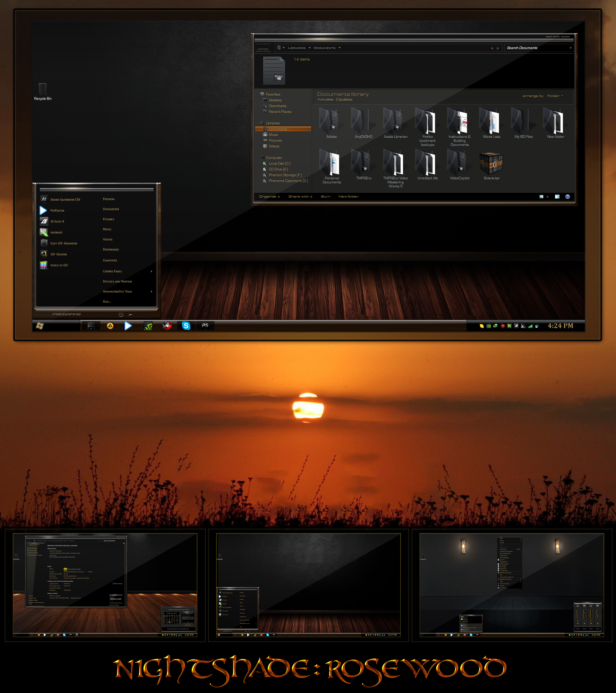Open Pictures from Start menu right column
Screen dimensions: 616x693
coord(108,219)
